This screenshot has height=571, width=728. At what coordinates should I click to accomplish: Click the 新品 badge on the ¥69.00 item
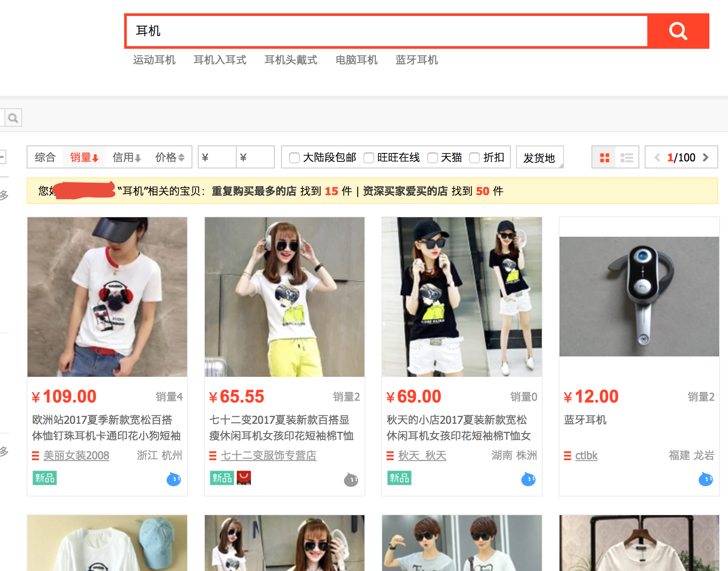(399, 478)
